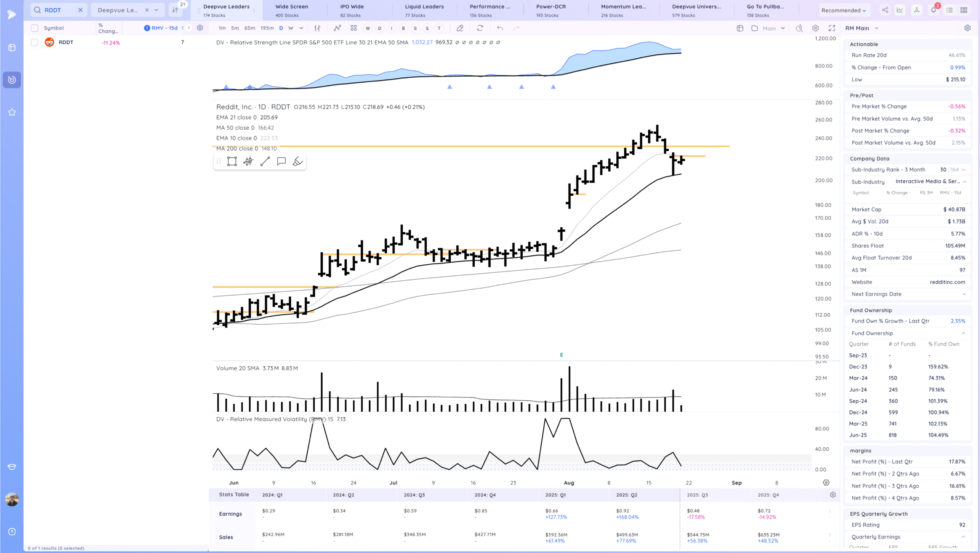Open the help icon in left sidebar
Screen dimensions: 980x553
(12, 532)
